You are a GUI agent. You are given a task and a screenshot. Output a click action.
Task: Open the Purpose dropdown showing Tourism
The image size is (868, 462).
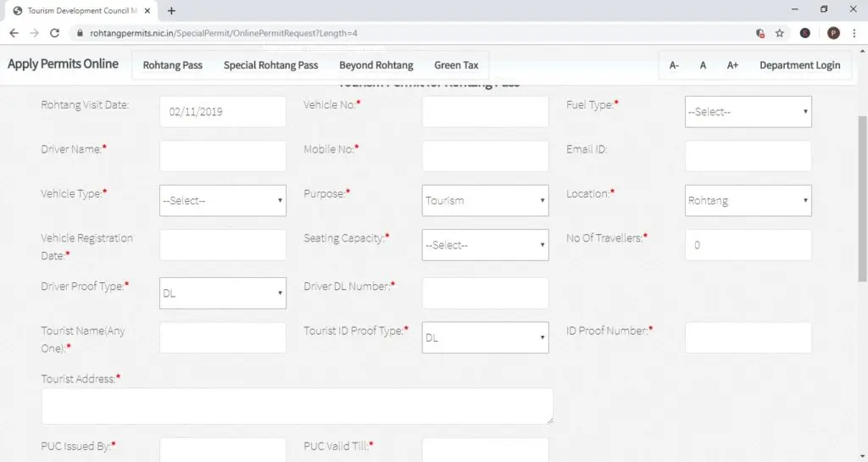coord(485,200)
